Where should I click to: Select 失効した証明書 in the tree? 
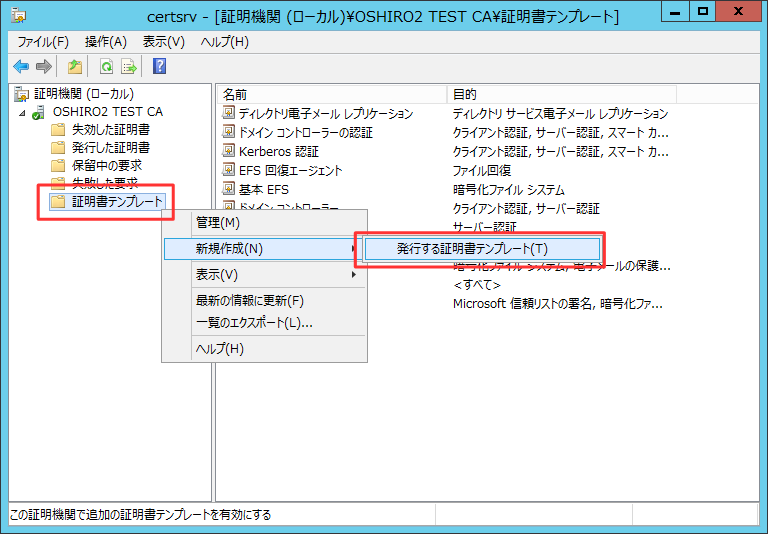(111, 130)
